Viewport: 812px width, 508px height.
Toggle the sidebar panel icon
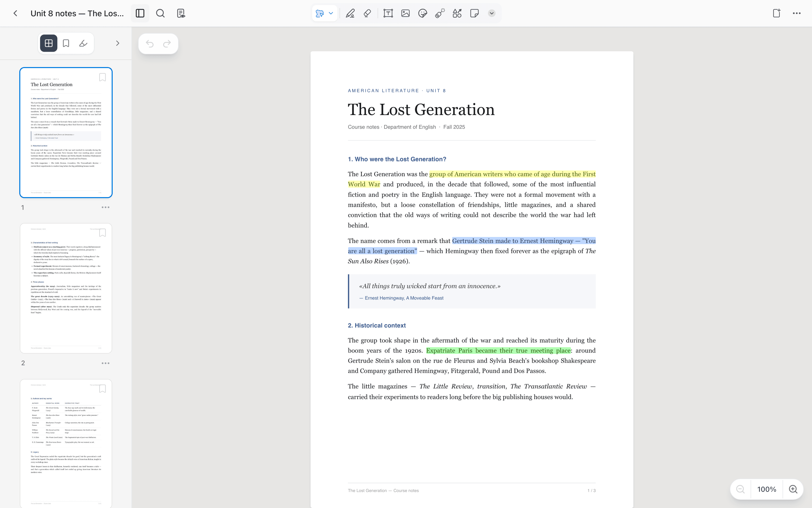tap(140, 13)
